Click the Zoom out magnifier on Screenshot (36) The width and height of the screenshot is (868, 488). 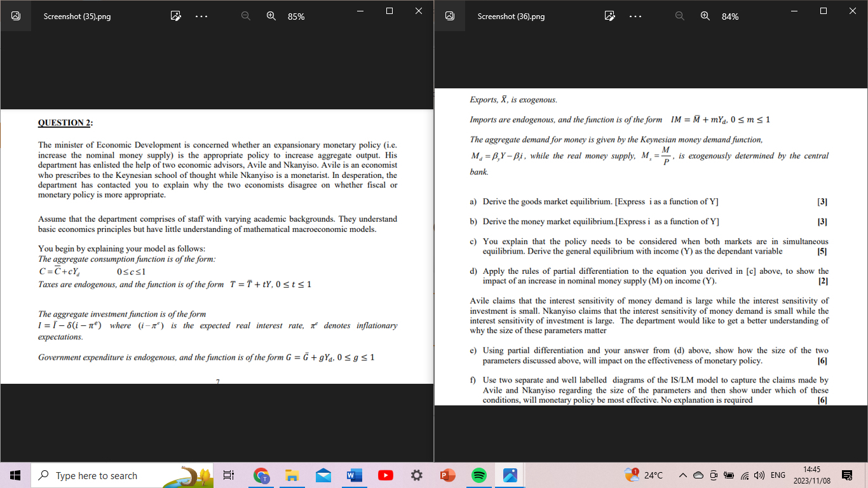[x=680, y=17]
